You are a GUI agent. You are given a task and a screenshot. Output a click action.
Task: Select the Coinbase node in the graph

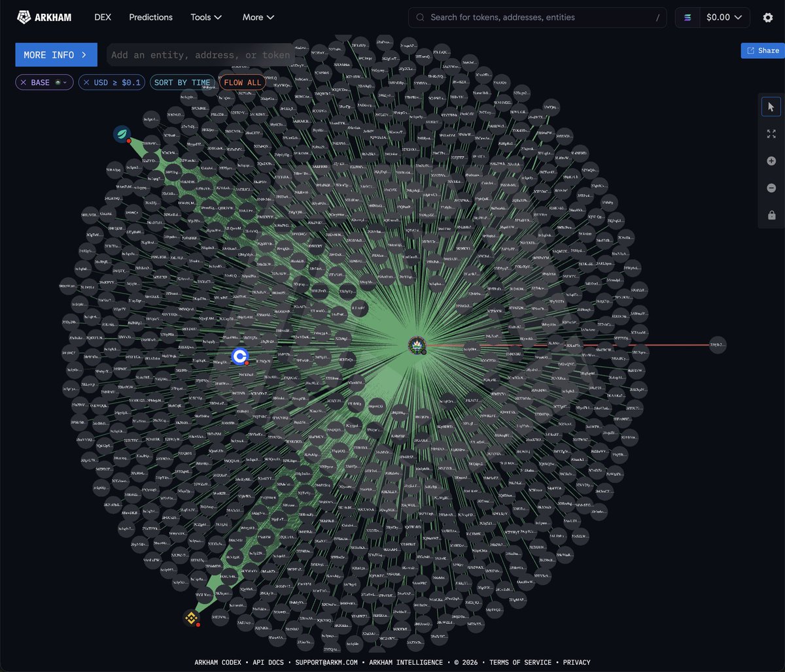240,356
